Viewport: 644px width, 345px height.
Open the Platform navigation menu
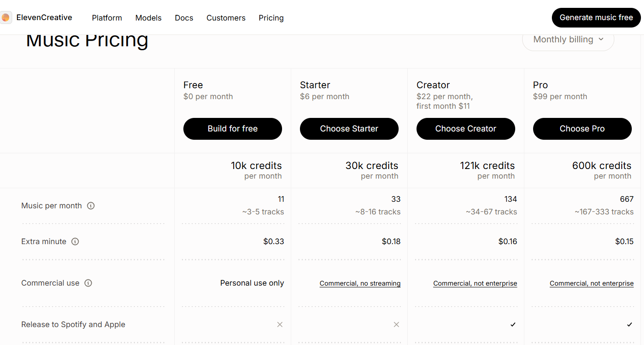tap(107, 18)
